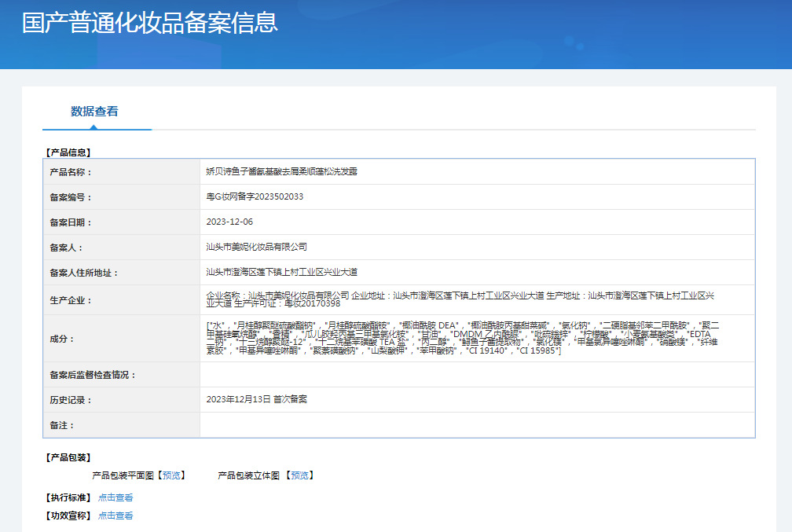Select the address 汕头市澄海区莲下镇上村工业区兴业大道
The image size is (792, 532).
tap(282, 273)
